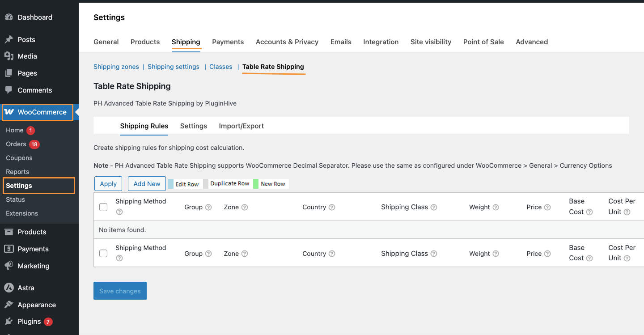Click the Add New button
The height and width of the screenshot is (335, 644).
[147, 184]
